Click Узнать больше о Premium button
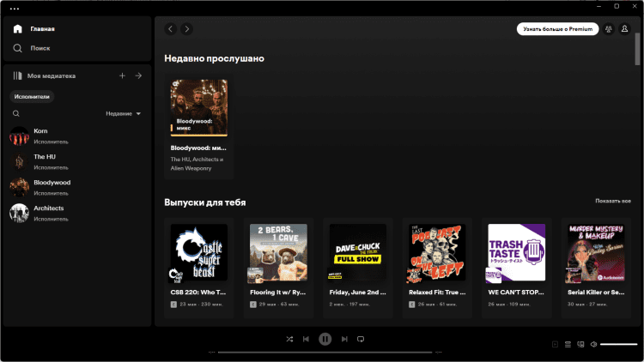The image size is (644, 362). [x=557, y=28]
